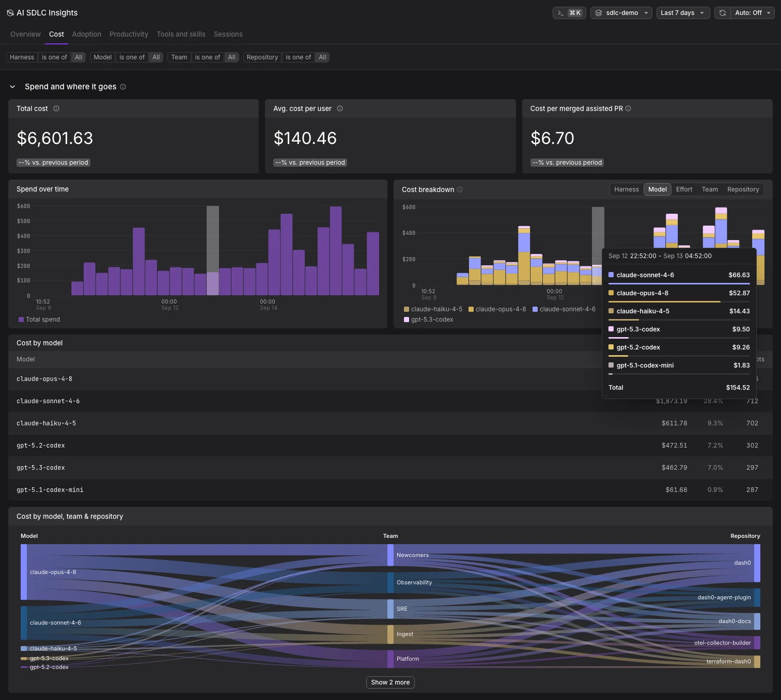
Task: Toggle claude-sonnet-4-6 legend entry in Cost breakdown
Action: click(564, 309)
